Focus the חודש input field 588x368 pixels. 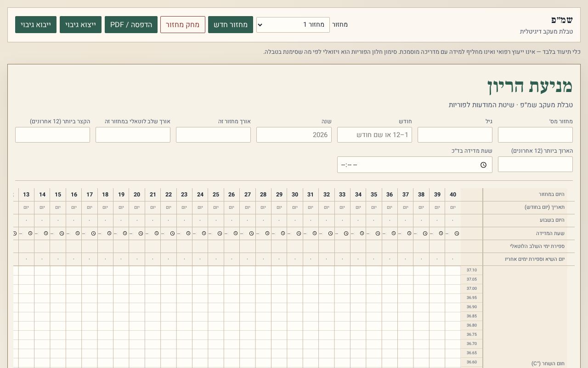pos(374,135)
